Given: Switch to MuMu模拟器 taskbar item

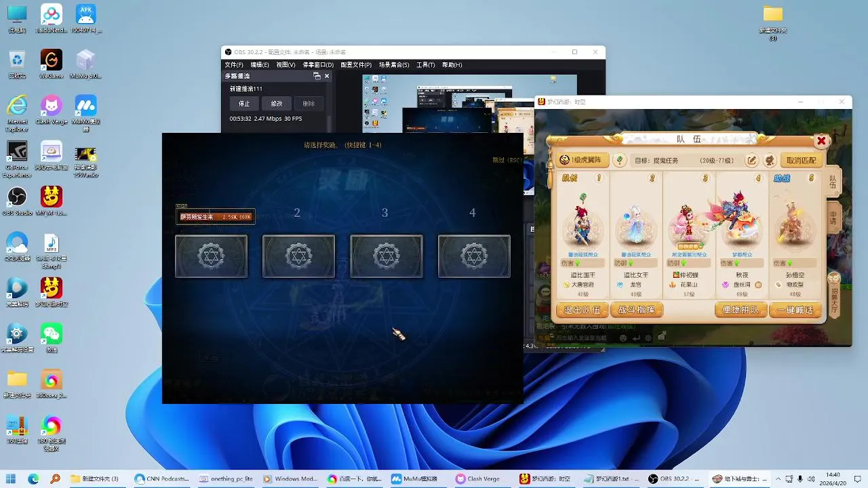Looking at the screenshot, I should point(417,479).
